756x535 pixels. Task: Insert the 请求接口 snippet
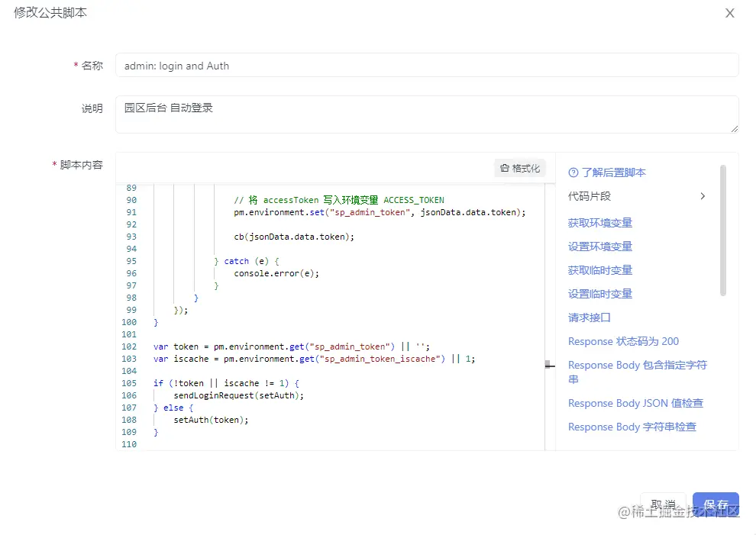click(x=590, y=317)
